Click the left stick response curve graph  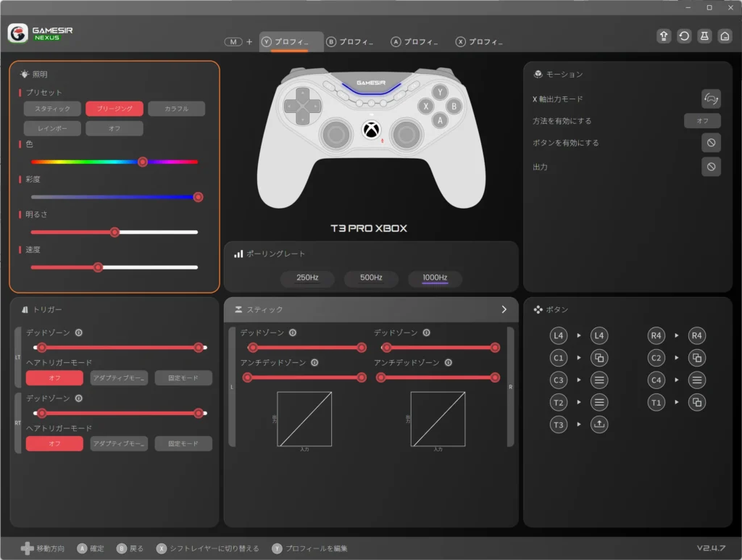[304, 419]
